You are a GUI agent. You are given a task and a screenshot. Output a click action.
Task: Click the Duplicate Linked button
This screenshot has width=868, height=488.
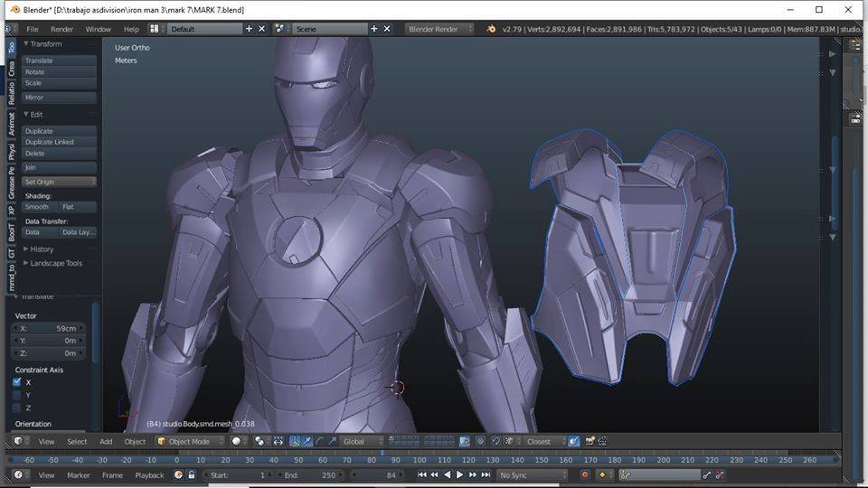(x=59, y=142)
